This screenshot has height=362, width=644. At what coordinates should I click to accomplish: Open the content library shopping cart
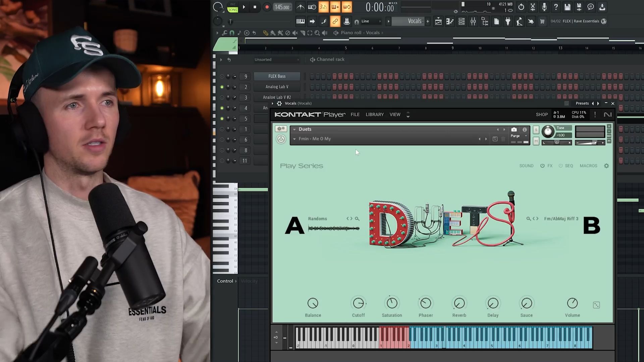click(x=542, y=21)
